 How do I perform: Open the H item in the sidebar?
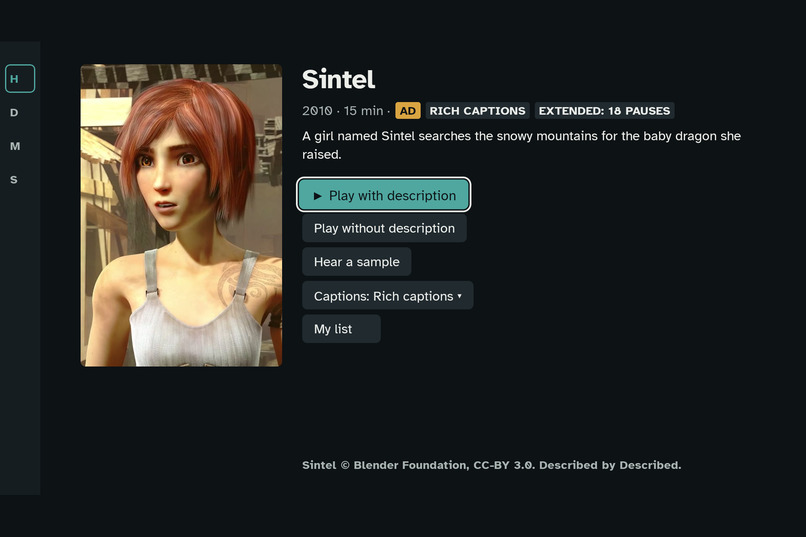point(20,79)
